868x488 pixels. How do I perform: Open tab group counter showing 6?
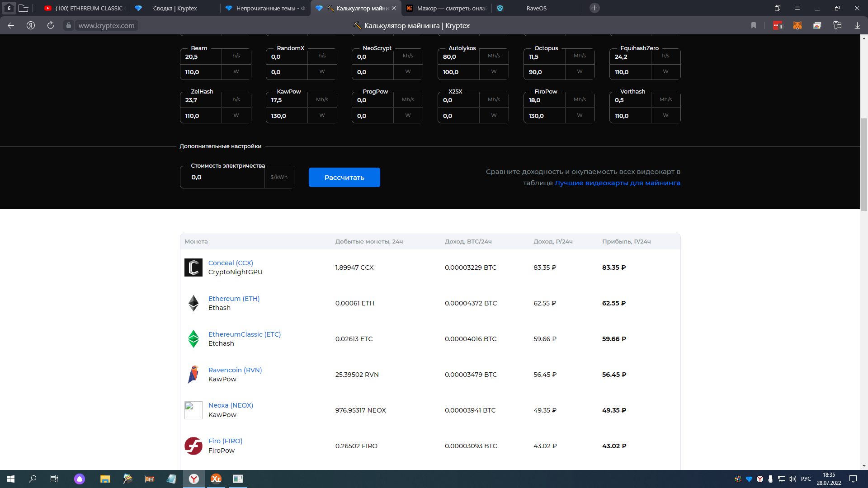click(x=9, y=8)
